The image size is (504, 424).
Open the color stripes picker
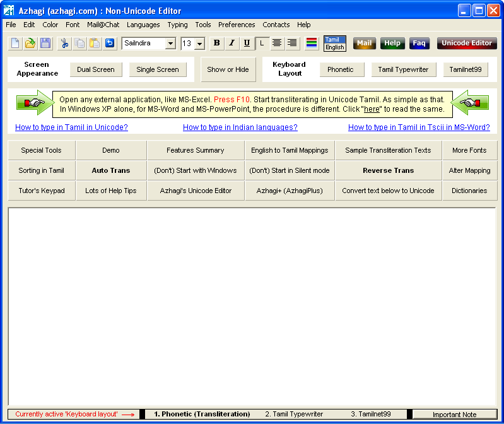pos(312,43)
